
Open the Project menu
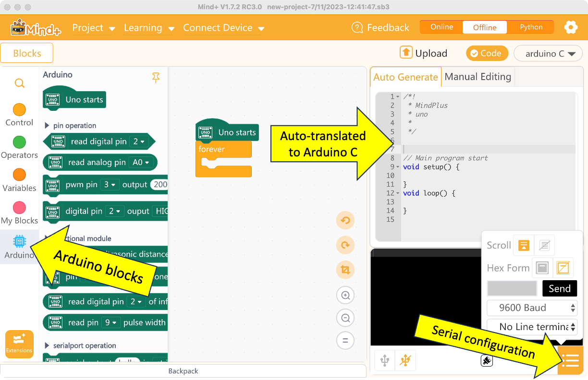tap(94, 28)
